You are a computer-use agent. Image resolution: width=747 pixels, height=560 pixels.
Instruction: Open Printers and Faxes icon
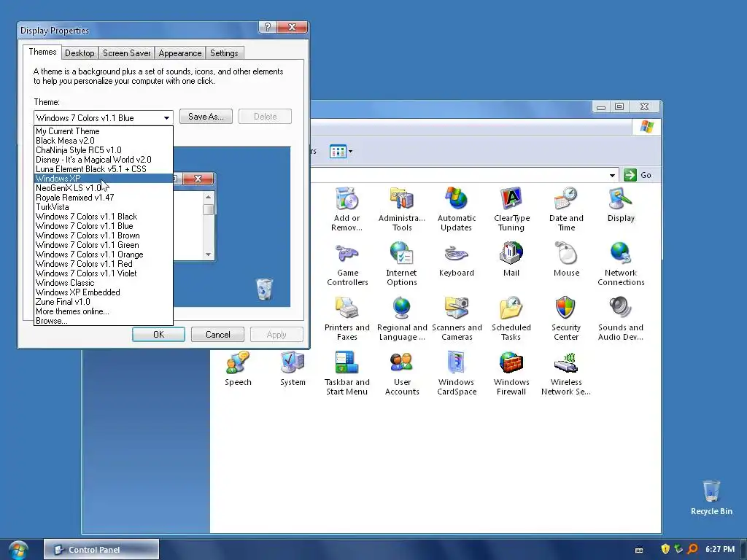347,319
